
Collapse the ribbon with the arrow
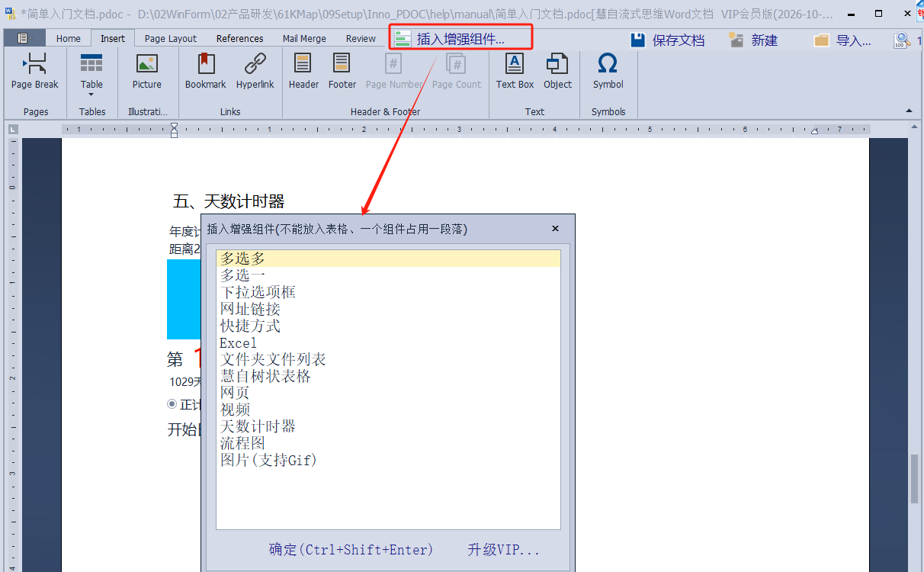(909, 111)
